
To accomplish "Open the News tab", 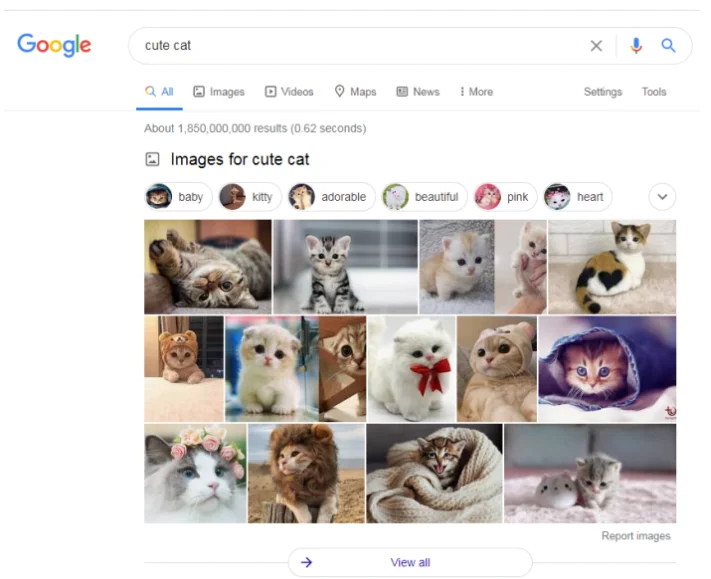I will (x=418, y=92).
